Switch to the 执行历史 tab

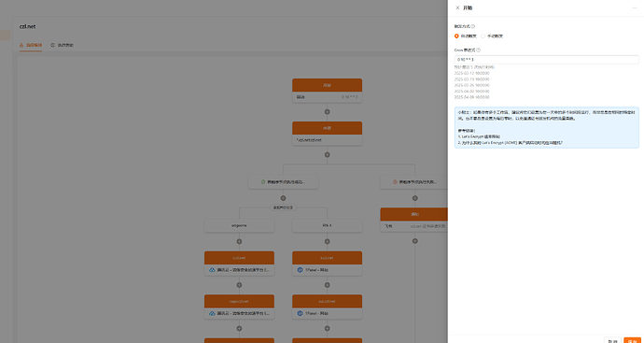tap(62, 45)
